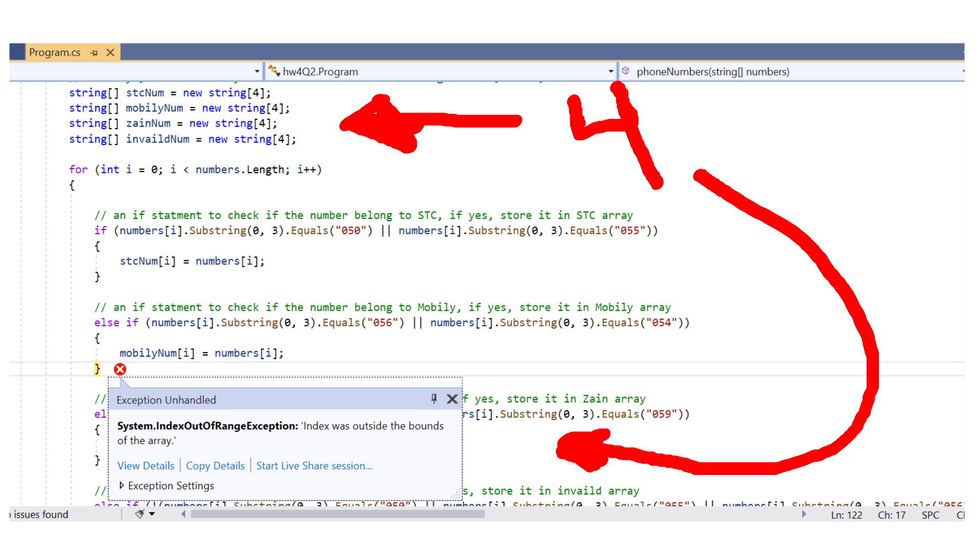Close the Program.cs tab
The width and height of the screenshot is (980, 551).
point(110,53)
